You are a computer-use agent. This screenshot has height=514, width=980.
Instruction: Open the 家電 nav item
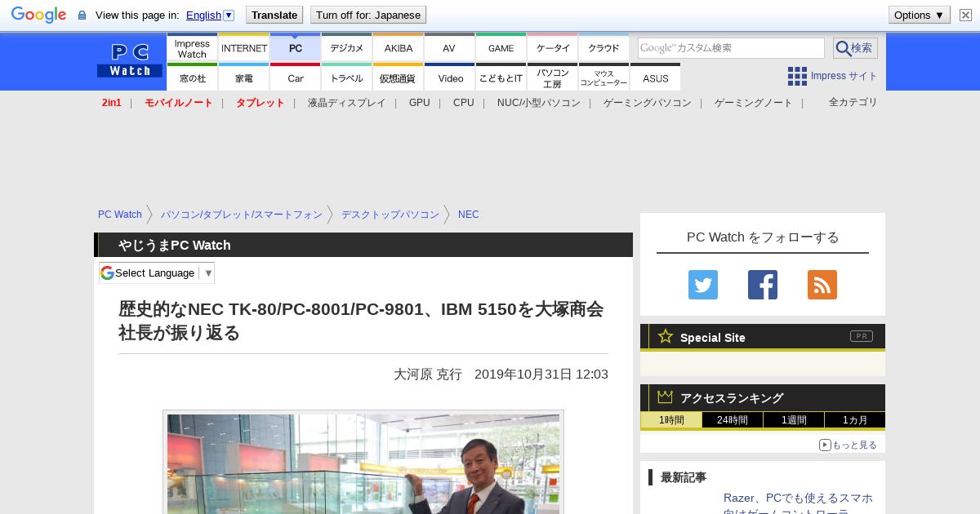point(244,78)
